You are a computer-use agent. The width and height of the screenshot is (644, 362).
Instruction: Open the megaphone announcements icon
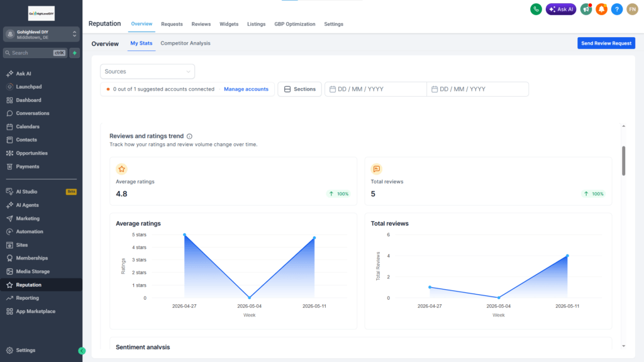586,9
